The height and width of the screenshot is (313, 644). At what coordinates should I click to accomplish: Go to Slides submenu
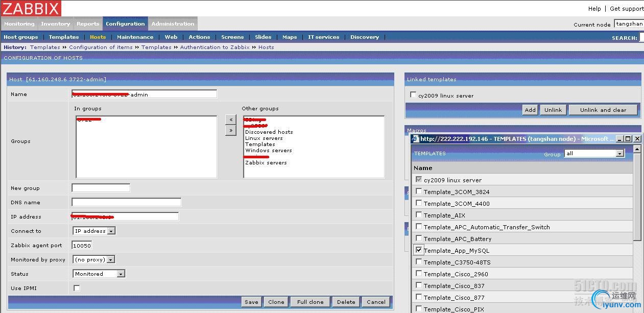[x=263, y=37]
